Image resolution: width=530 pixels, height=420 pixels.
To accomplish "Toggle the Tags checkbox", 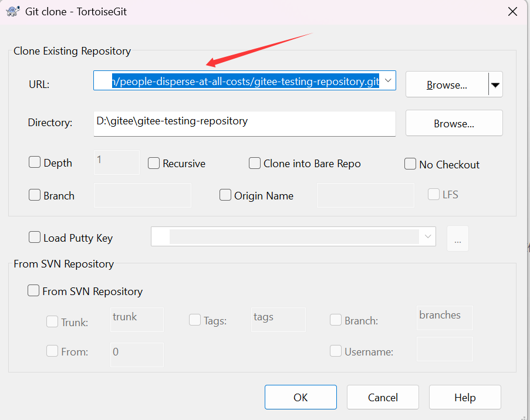I will [195, 320].
